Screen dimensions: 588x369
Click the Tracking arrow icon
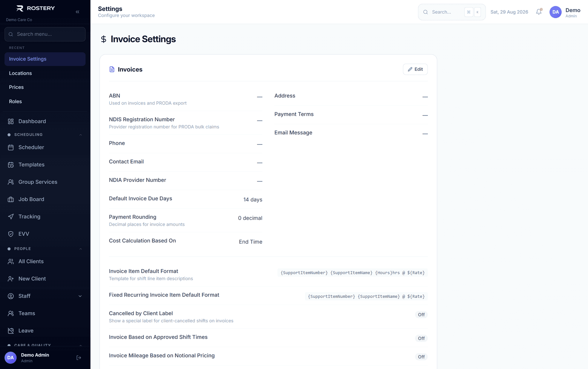click(11, 217)
